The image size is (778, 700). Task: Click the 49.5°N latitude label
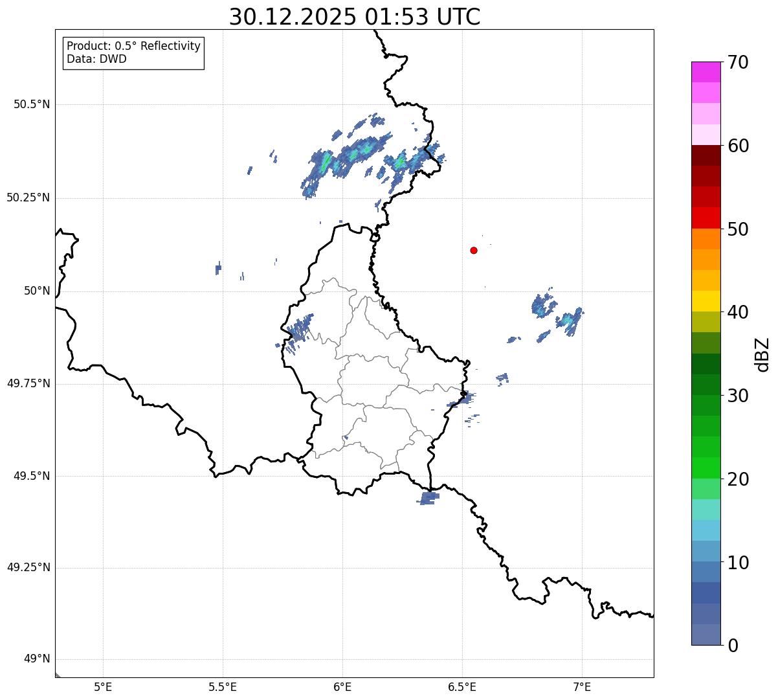[x=32, y=476]
